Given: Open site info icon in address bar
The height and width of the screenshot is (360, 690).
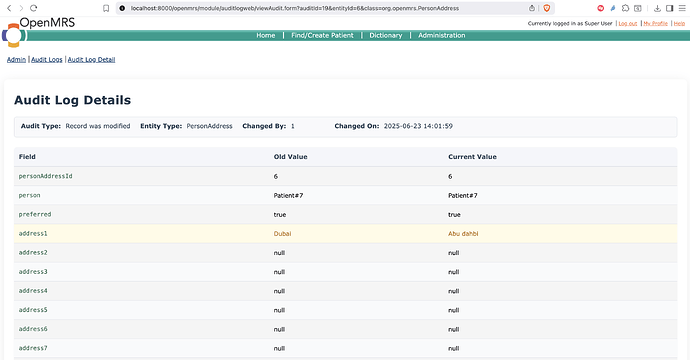Looking at the screenshot, I should pos(122,8).
